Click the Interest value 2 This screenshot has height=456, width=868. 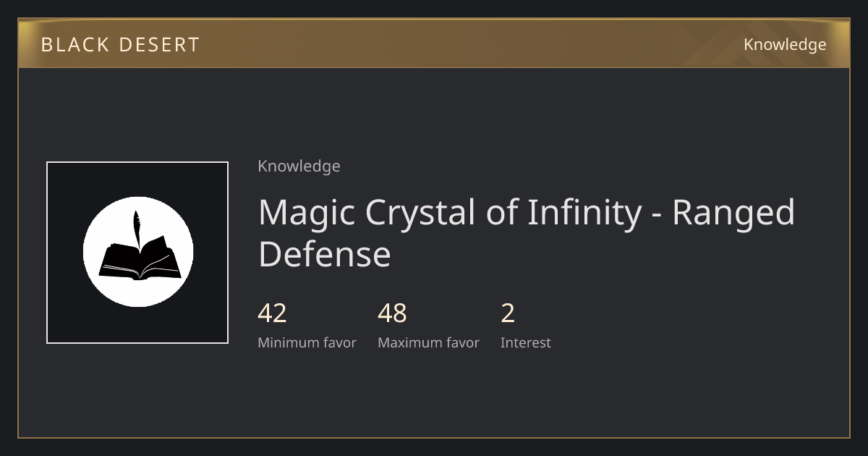pyautogui.click(x=508, y=313)
